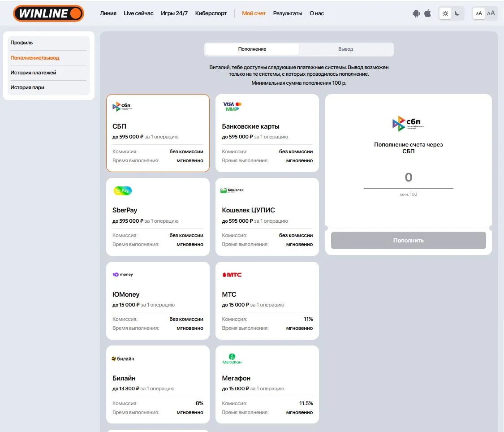This screenshot has height=432, width=504.
Task: Pick the Билайн payment logo
Action: click(x=123, y=359)
